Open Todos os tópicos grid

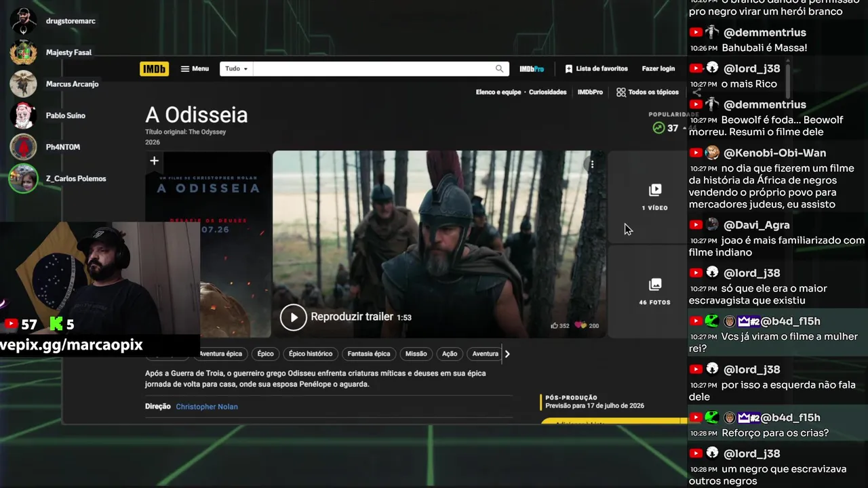(x=648, y=92)
